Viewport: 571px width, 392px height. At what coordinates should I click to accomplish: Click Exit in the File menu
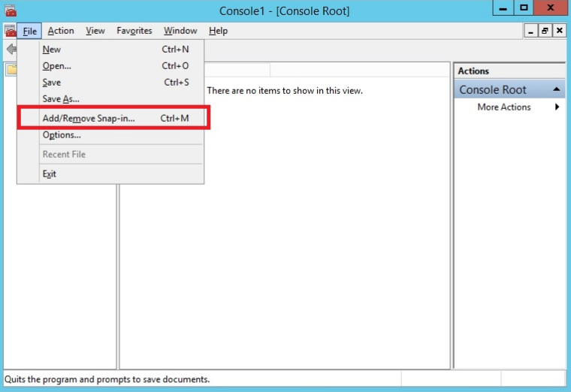pos(50,173)
